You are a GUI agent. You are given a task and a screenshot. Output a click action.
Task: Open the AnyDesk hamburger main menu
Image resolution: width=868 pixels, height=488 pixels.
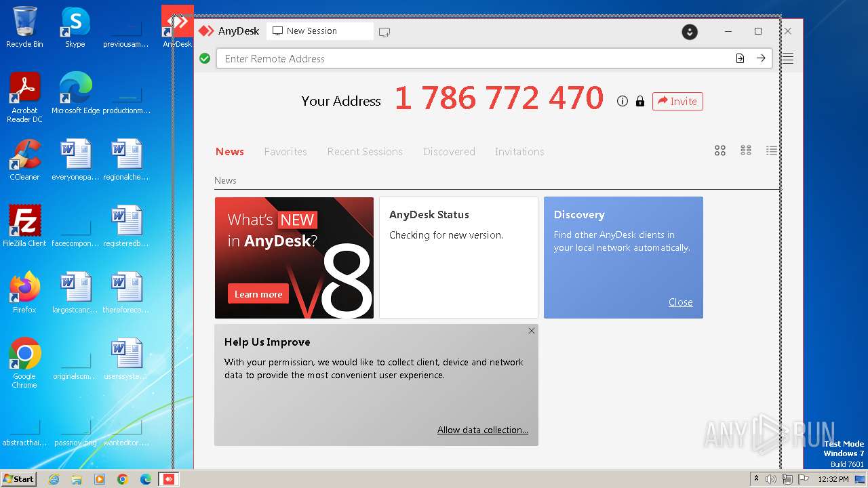[x=788, y=59]
